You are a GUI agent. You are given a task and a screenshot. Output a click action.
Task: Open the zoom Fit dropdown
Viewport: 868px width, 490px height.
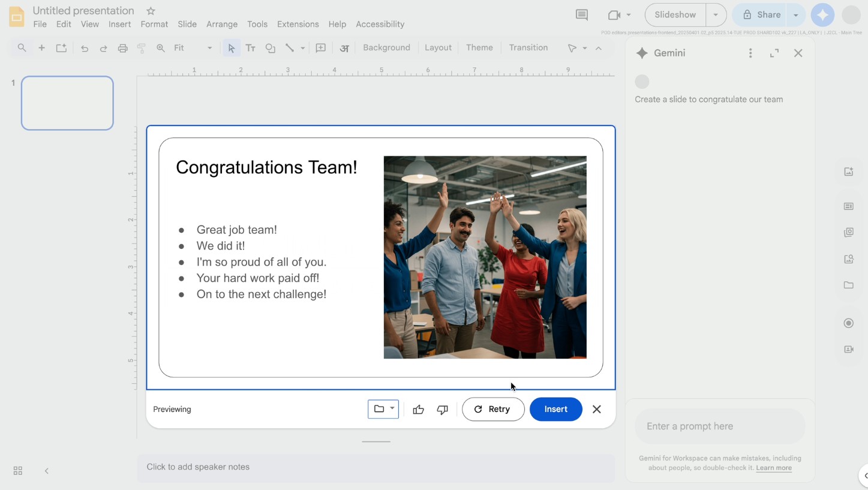(193, 48)
